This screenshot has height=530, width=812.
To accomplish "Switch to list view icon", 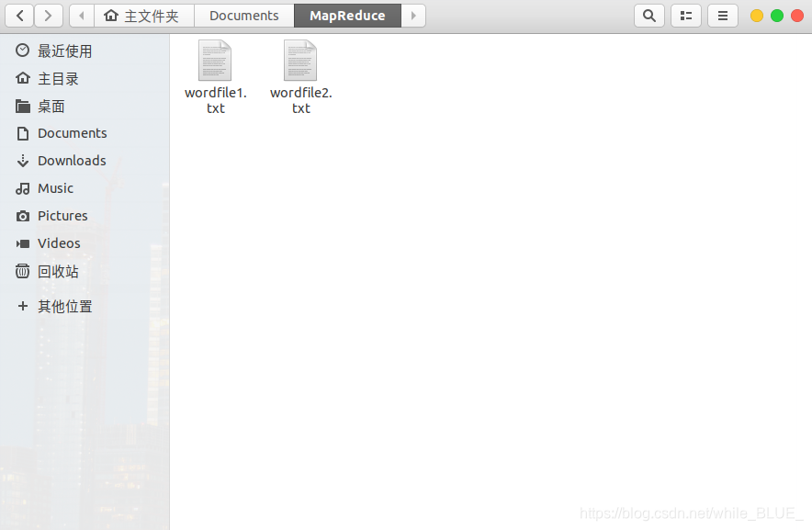I will pyautogui.click(x=686, y=16).
